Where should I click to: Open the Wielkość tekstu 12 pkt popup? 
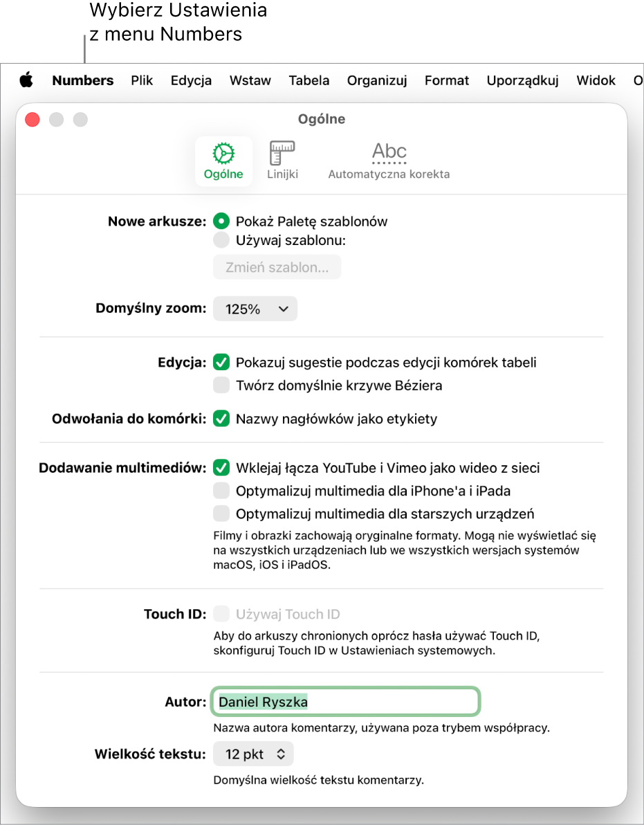point(253,754)
